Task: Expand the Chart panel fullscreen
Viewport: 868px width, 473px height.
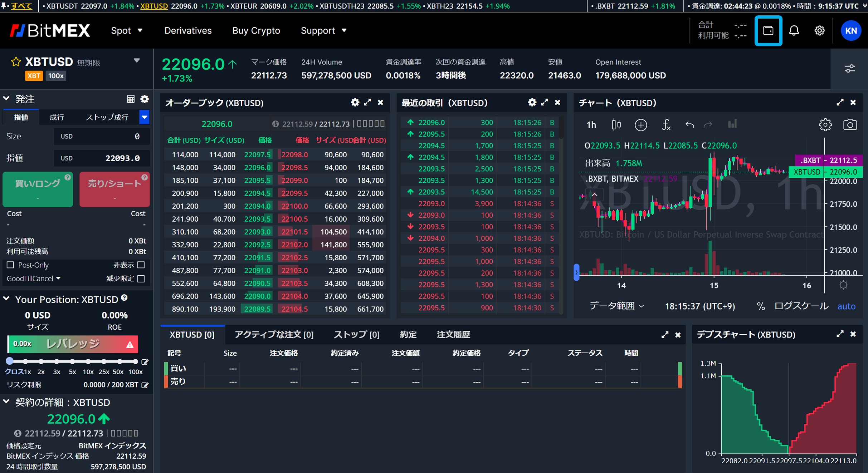Action: click(x=840, y=103)
